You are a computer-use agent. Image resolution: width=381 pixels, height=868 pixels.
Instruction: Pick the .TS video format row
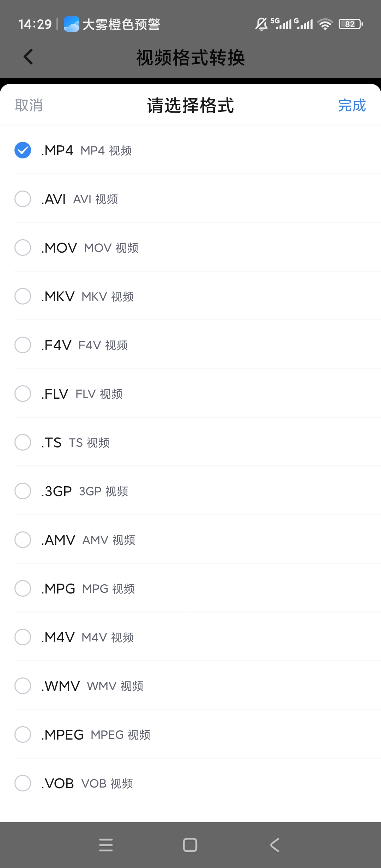190,442
